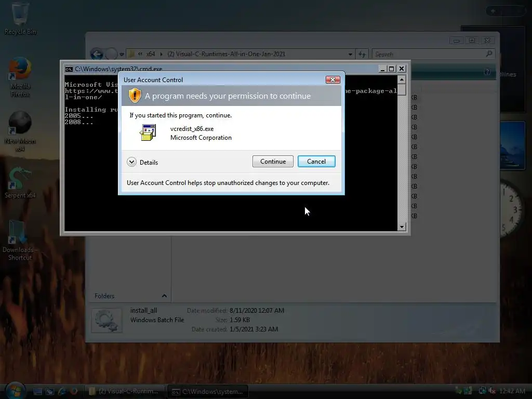Select the Downloads - Shortcut desktop icon
Image resolution: width=532 pixels, height=399 pixels.
pos(20,240)
